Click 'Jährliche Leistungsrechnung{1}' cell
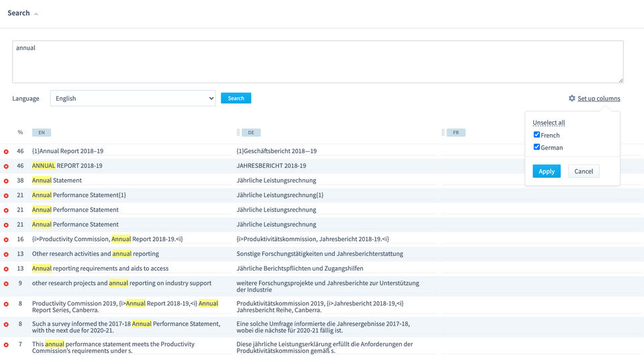The width and height of the screenshot is (644, 357). pos(280,195)
